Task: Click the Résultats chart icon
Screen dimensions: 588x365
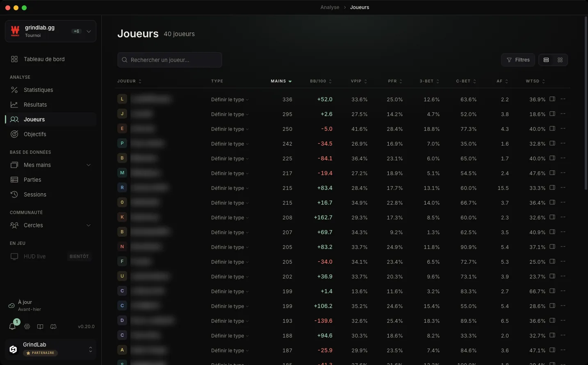Action: click(x=14, y=105)
